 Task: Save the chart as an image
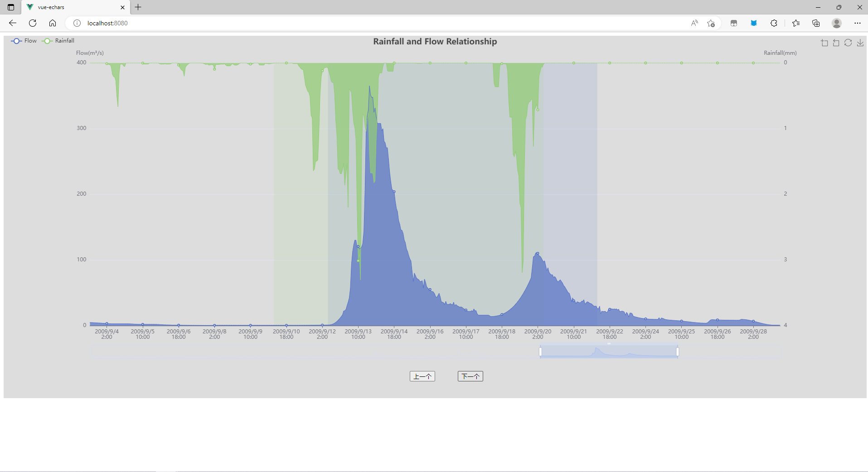click(860, 43)
